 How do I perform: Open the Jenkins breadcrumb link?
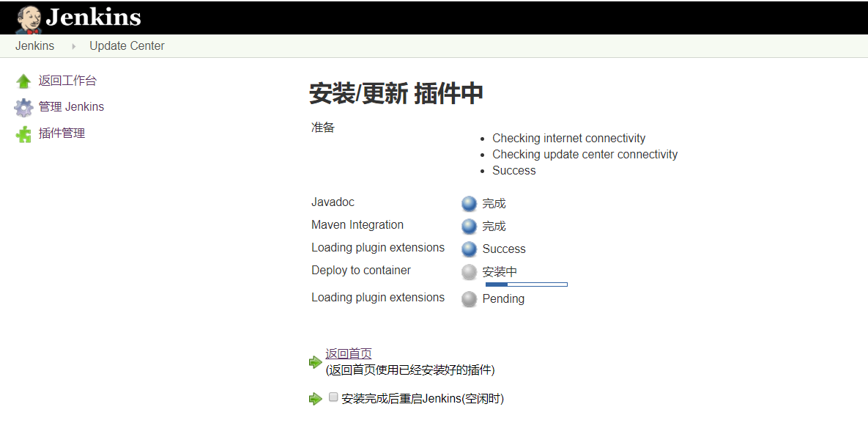[35, 46]
